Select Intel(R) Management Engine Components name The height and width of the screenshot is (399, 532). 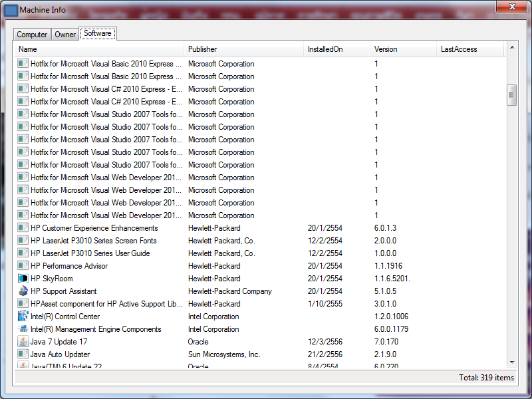coord(96,329)
